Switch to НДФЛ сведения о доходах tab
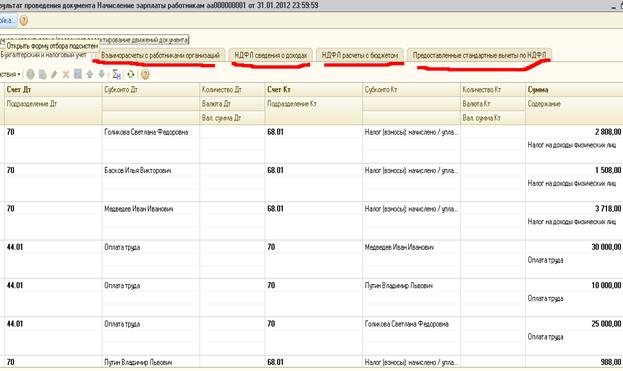Viewport: 623px width, 371px height. pos(271,55)
